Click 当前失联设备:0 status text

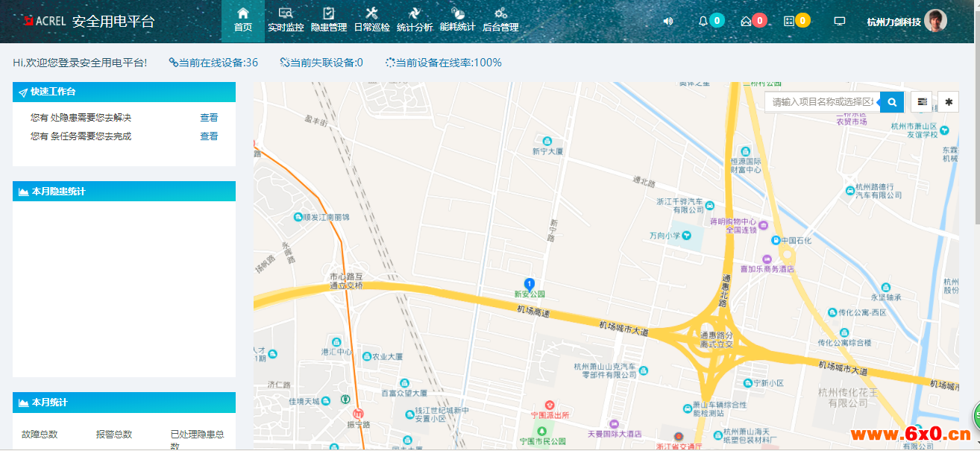[x=321, y=63]
